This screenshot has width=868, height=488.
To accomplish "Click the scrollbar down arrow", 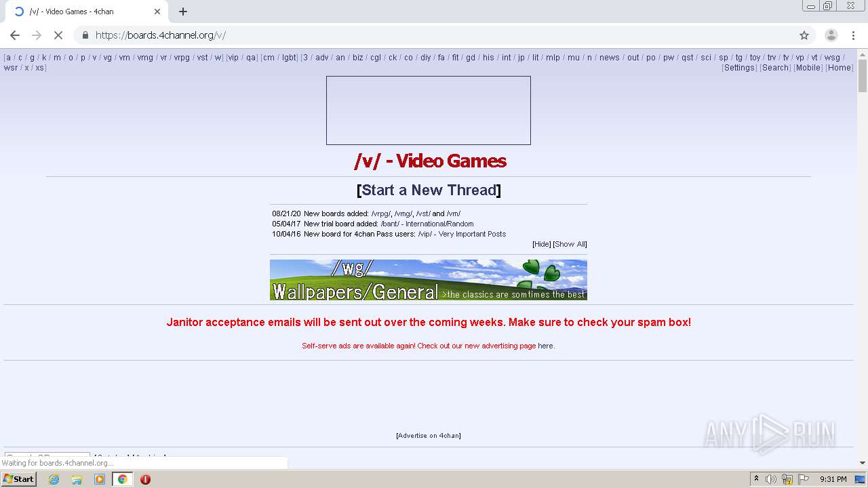I will point(863,463).
